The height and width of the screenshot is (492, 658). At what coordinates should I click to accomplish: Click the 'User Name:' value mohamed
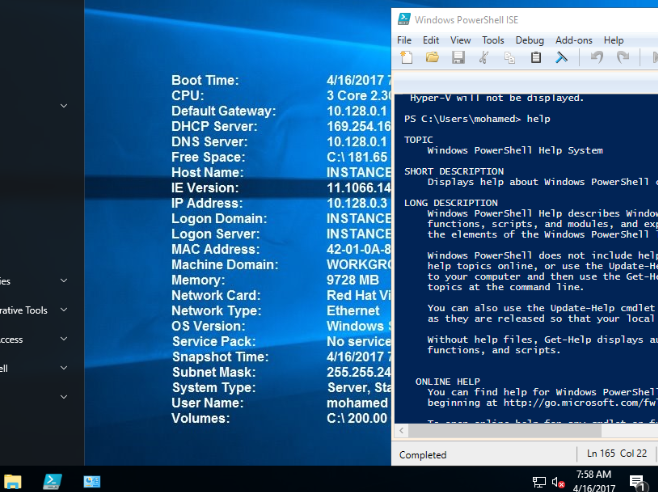(357, 403)
